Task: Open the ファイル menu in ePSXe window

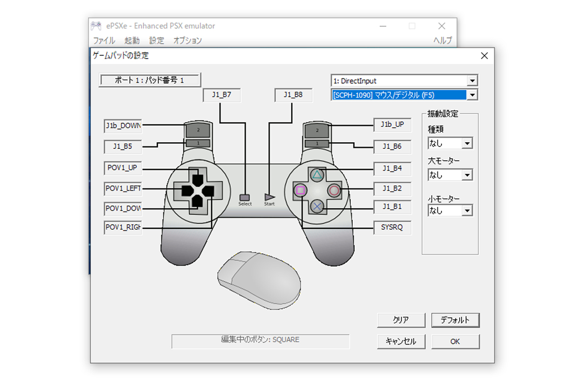Action: (104, 41)
